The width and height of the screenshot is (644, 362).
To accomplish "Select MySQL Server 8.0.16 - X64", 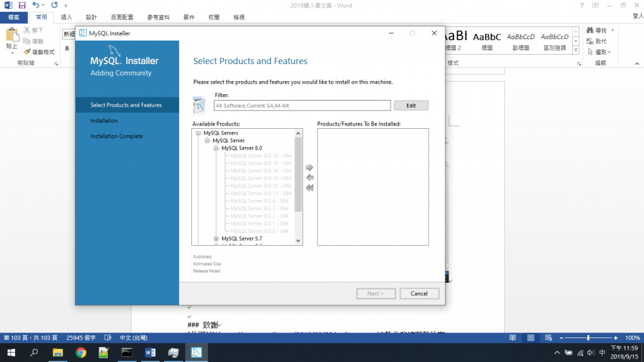I will [261, 156].
